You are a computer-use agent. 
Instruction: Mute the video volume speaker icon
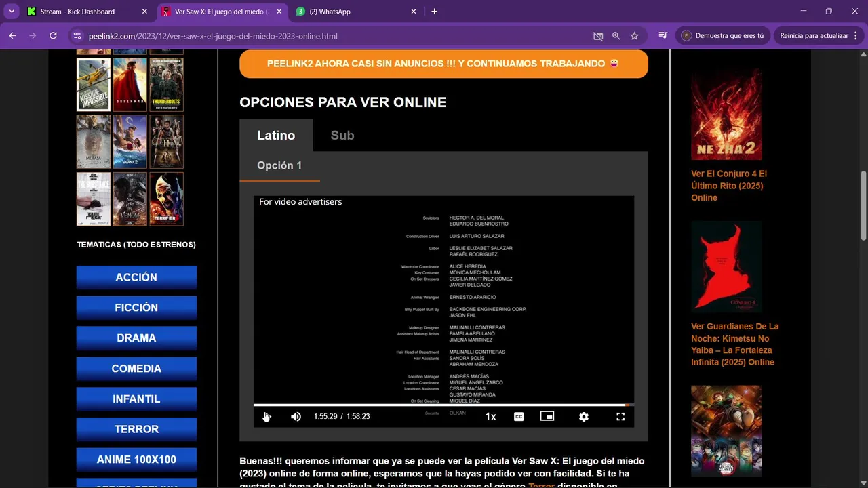click(x=296, y=416)
